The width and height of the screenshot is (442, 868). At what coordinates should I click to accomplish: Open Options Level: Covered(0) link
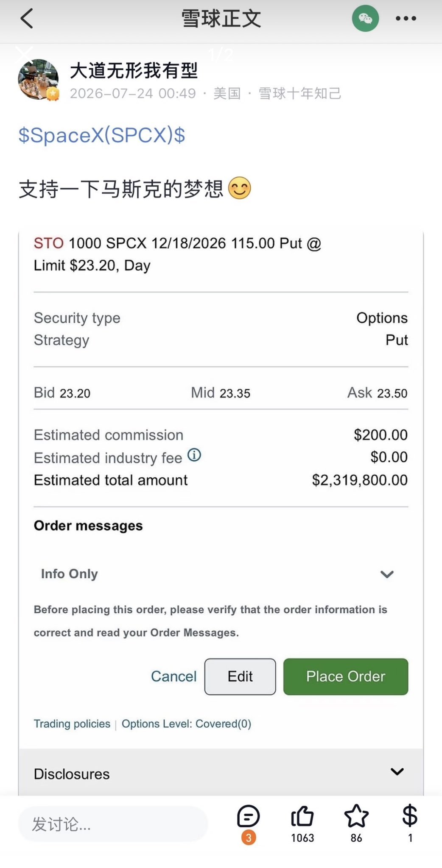tap(186, 723)
